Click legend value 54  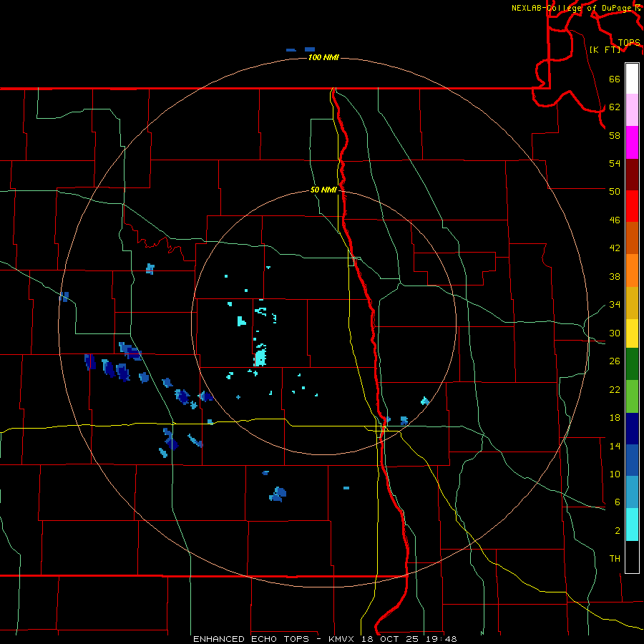pyautogui.click(x=615, y=163)
